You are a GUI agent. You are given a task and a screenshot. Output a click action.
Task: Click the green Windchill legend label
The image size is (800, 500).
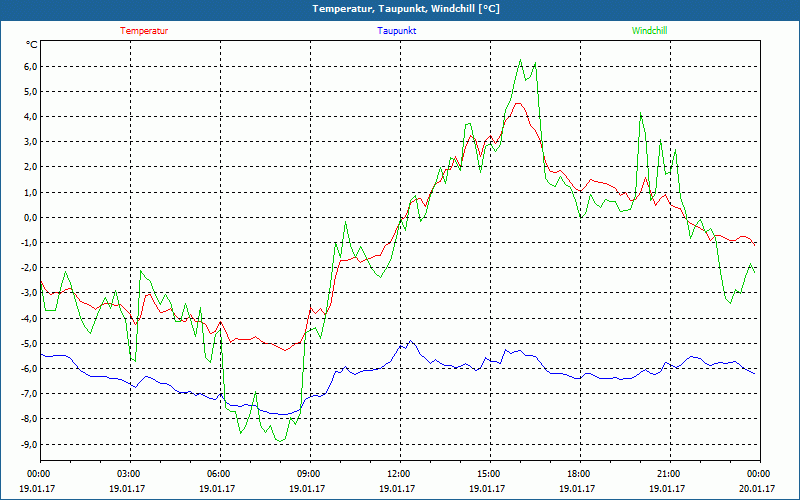pos(649,31)
